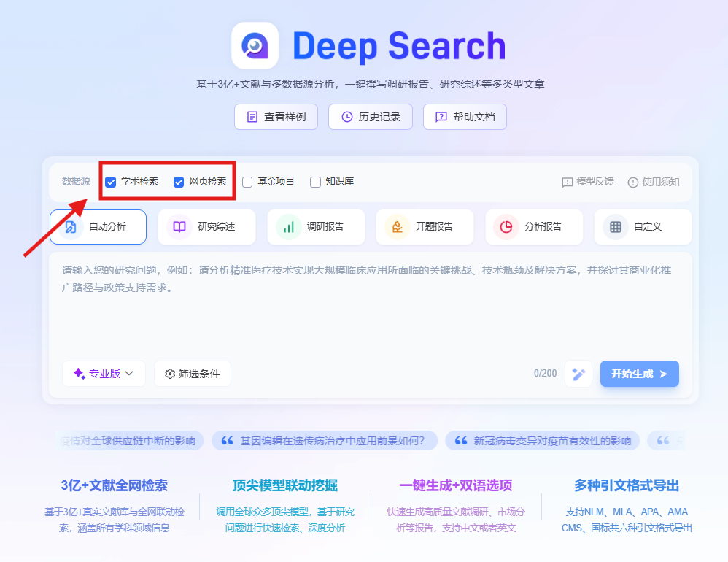
Task: Choose suggestion 基因编辑在遗传病治疗中应用前景如何?
Action: click(x=325, y=440)
